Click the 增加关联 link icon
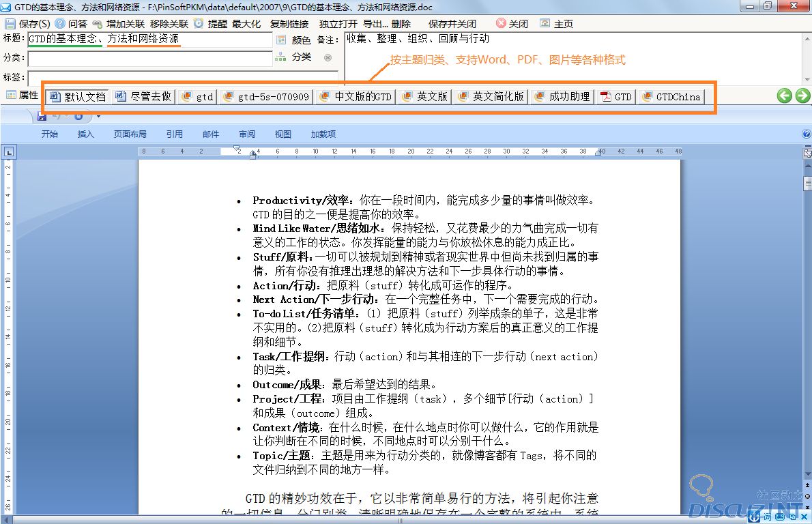 (98, 23)
